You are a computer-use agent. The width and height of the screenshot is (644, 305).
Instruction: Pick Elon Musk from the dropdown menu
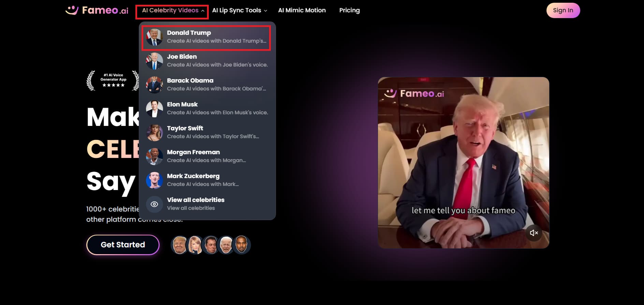click(207, 108)
